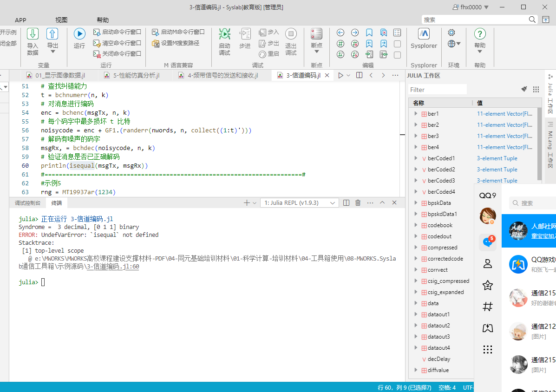Split the terminal panel icon
The image size is (556, 392).
[347, 203]
